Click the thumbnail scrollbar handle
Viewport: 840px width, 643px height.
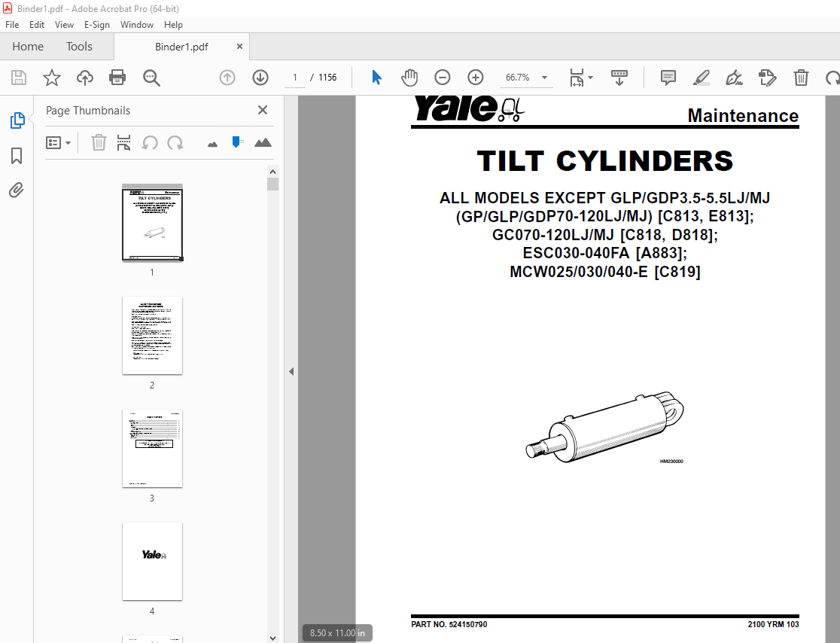tap(272, 184)
